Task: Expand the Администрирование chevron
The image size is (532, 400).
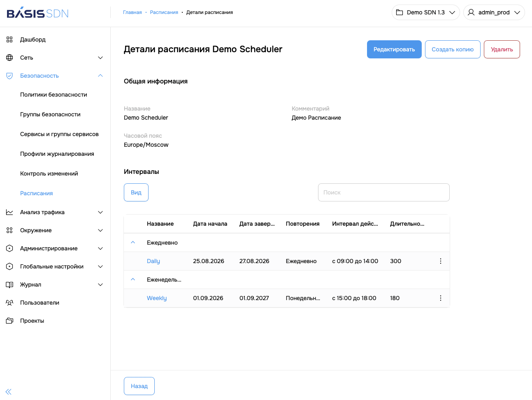Action: click(x=100, y=248)
